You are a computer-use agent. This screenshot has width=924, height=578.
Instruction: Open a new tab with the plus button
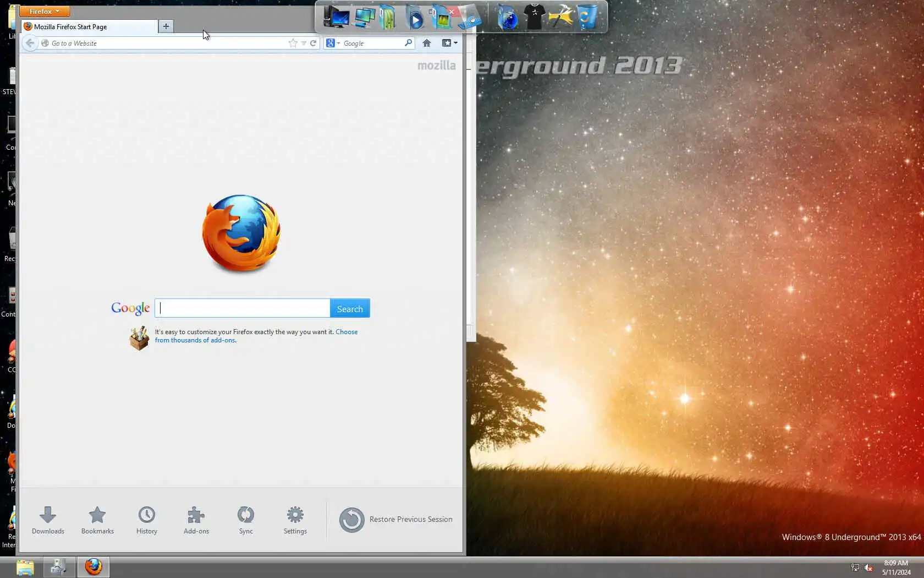click(166, 26)
